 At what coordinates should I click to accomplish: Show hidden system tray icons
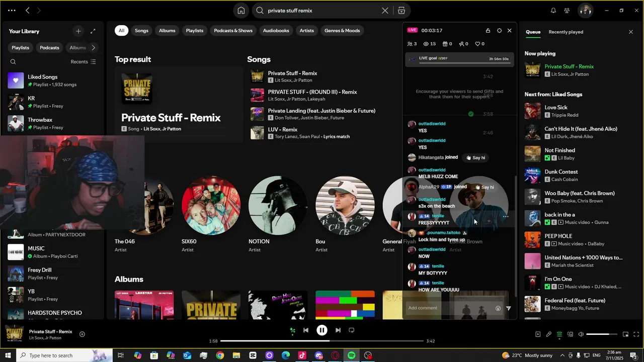[x=562, y=355]
